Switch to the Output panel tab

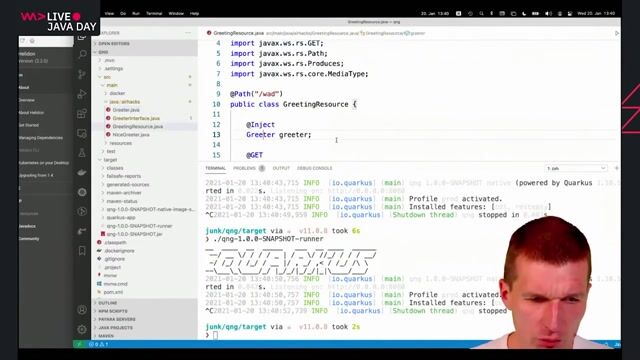tap(281, 168)
